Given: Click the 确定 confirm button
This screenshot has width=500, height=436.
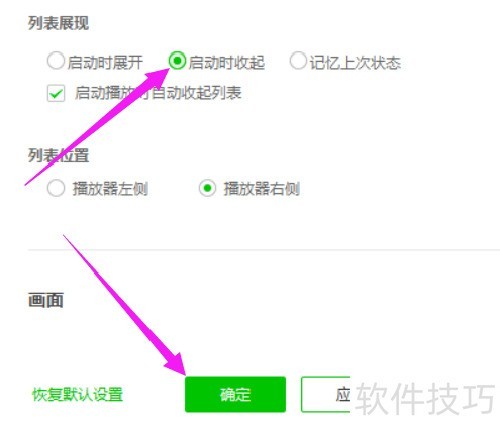Looking at the screenshot, I should pos(235,394).
